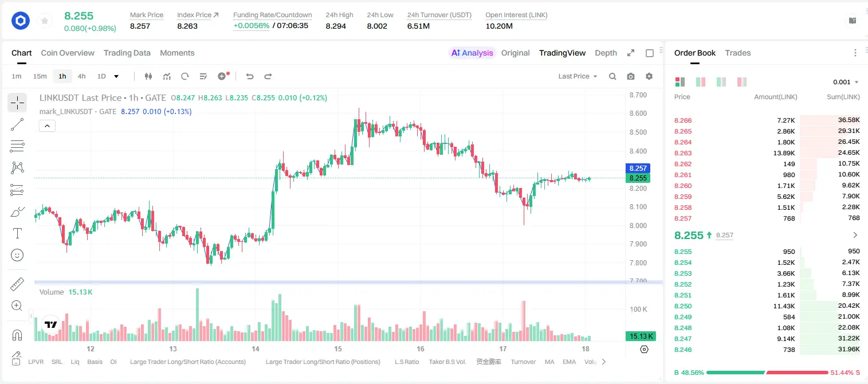Search symbols with the magnifier icon

[612, 76]
